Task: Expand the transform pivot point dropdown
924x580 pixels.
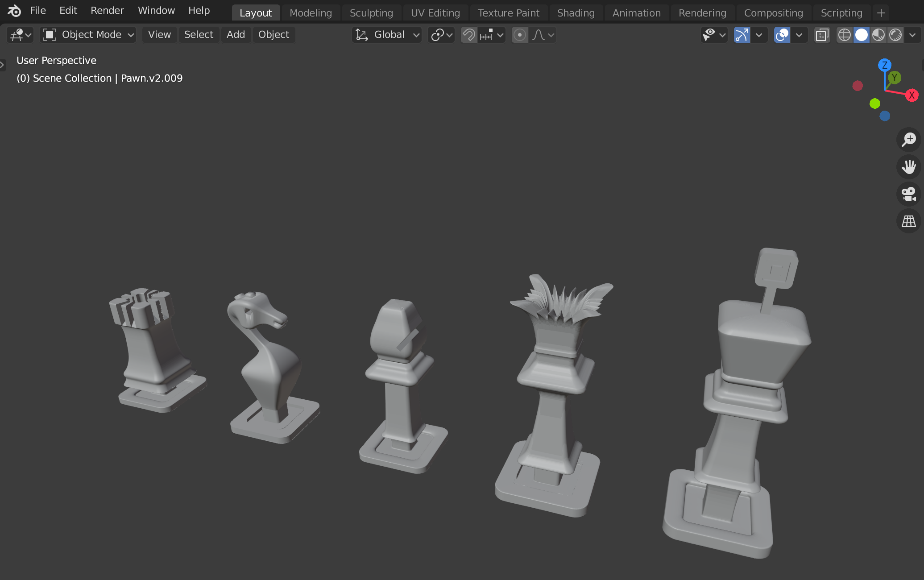Action: click(x=442, y=34)
